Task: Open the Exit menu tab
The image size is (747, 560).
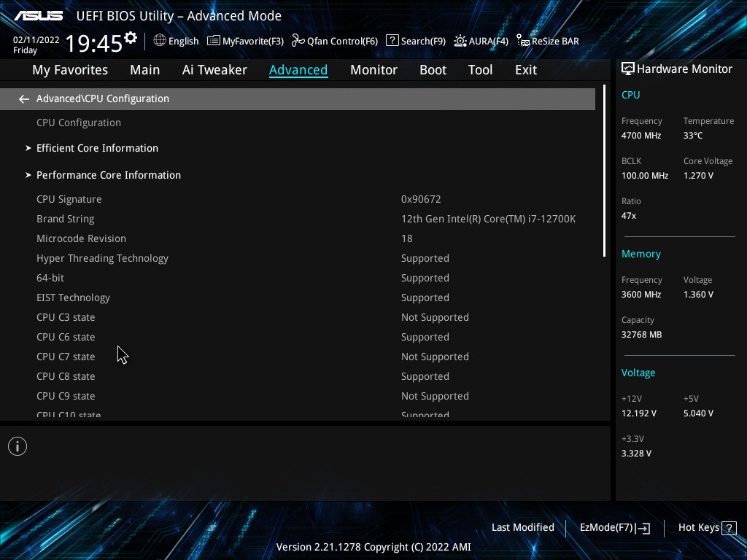Action: point(525,70)
